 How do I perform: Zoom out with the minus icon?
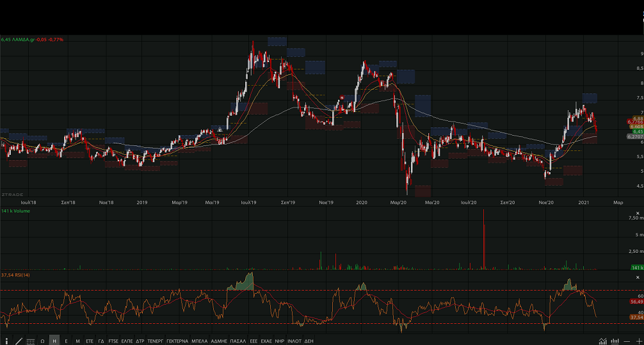point(627,341)
